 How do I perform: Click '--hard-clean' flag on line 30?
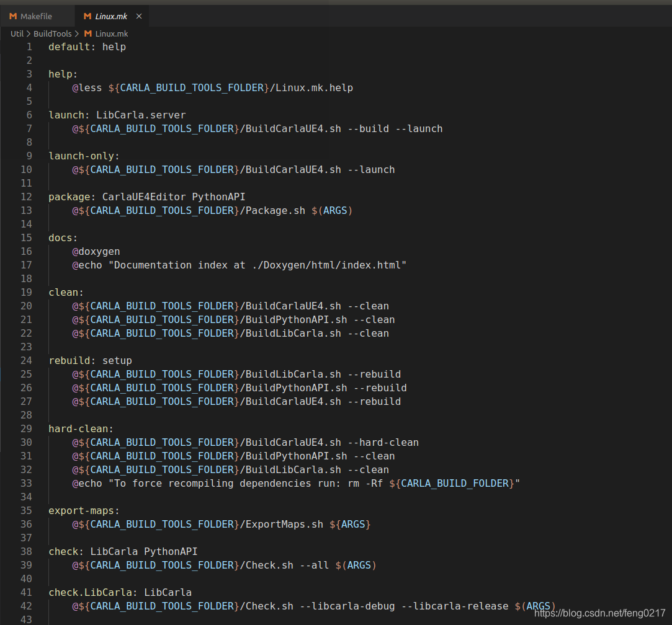click(x=383, y=443)
